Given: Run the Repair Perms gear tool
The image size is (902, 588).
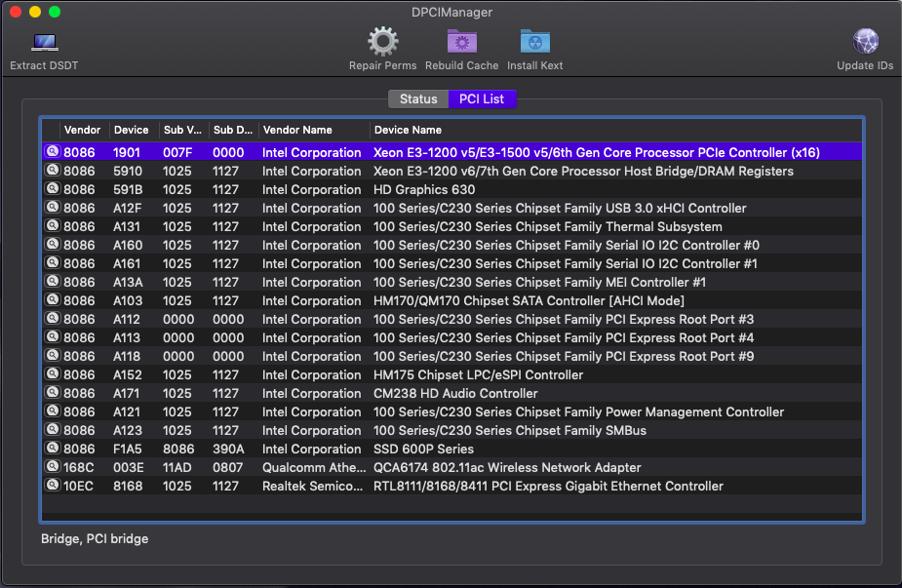Looking at the screenshot, I should (x=382, y=41).
